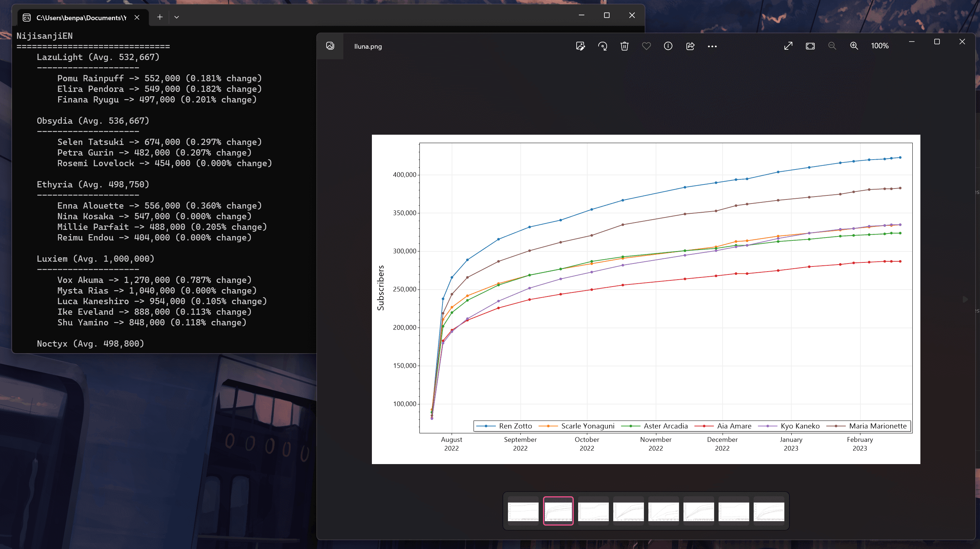Maximize the Photos window
980x549 pixels.
(x=936, y=41)
